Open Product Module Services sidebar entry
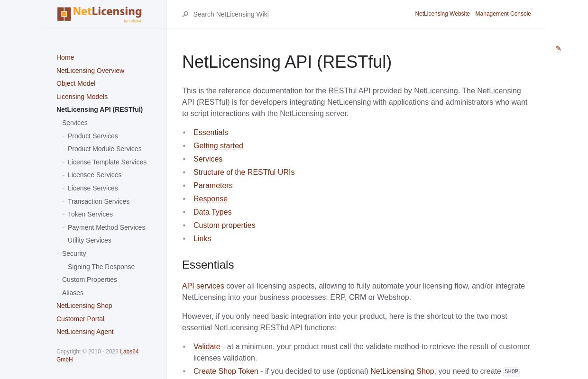This screenshot has width=588, height=379. click(105, 149)
